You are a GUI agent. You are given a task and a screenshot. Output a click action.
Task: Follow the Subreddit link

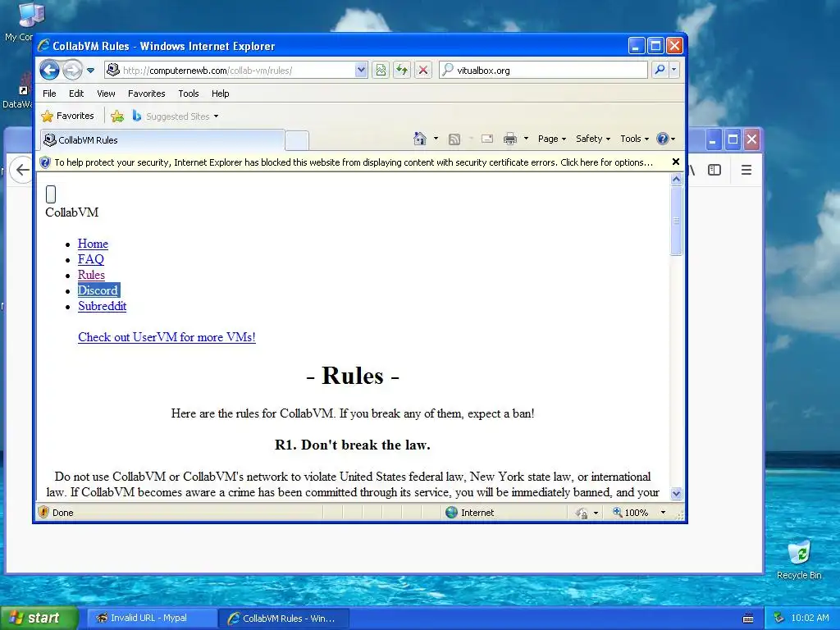tap(103, 307)
